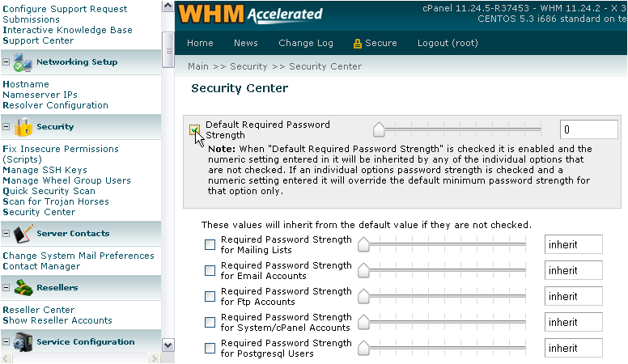Viewport: 628px width, 364px height.
Task: Click the Server Contacts notepad icon
Action: point(23,234)
